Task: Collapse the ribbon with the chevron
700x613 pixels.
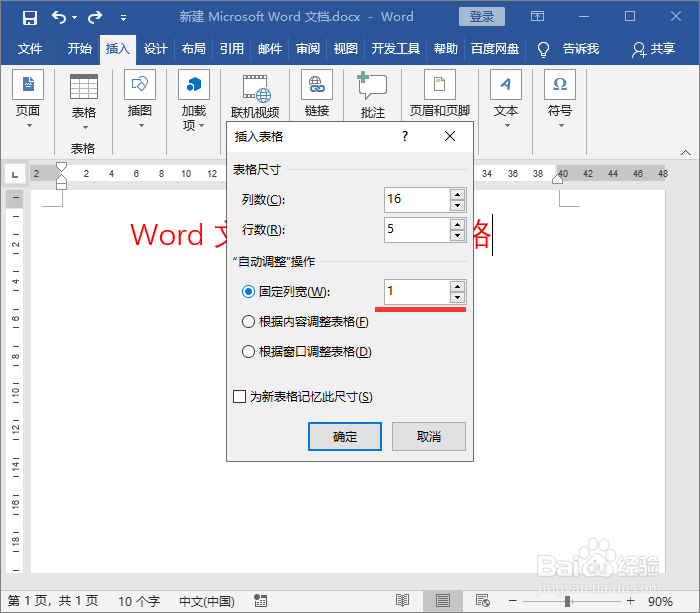Action: pos(685,153)
